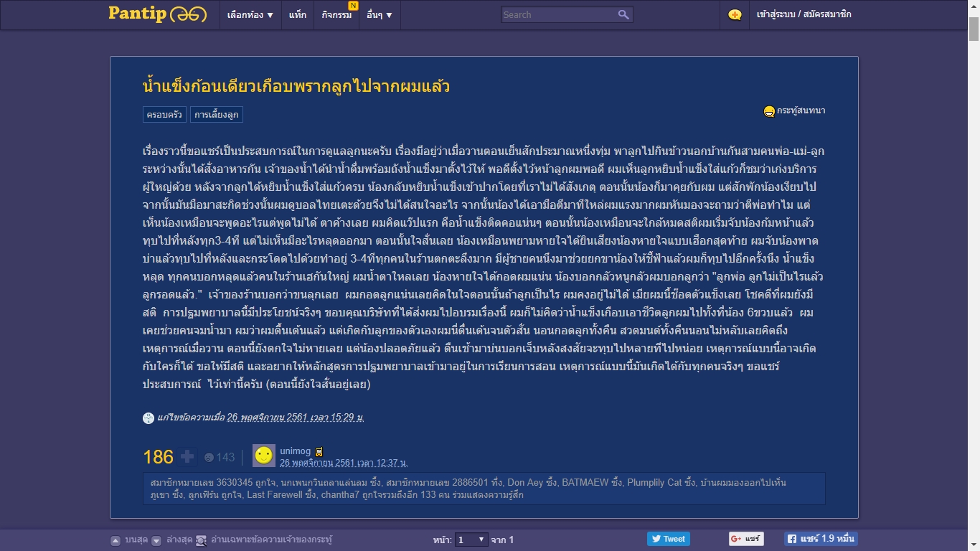
Task: Click the plus vote button beside 186
Action: 187,457
